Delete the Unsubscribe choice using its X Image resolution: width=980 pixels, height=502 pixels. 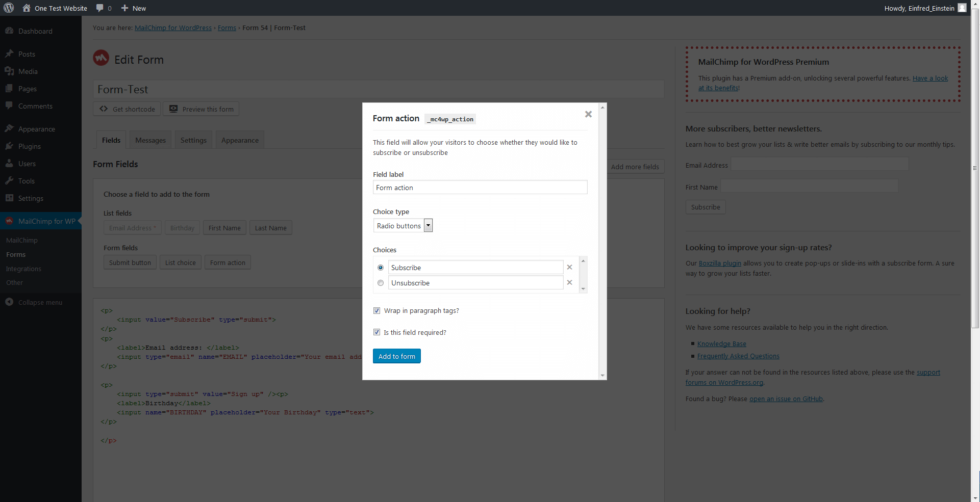569,283
